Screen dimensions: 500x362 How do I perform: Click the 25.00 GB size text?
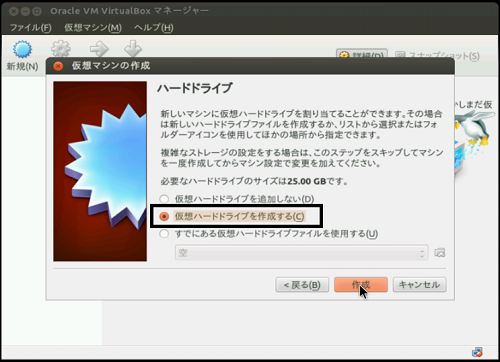click(x=307, y=181)
